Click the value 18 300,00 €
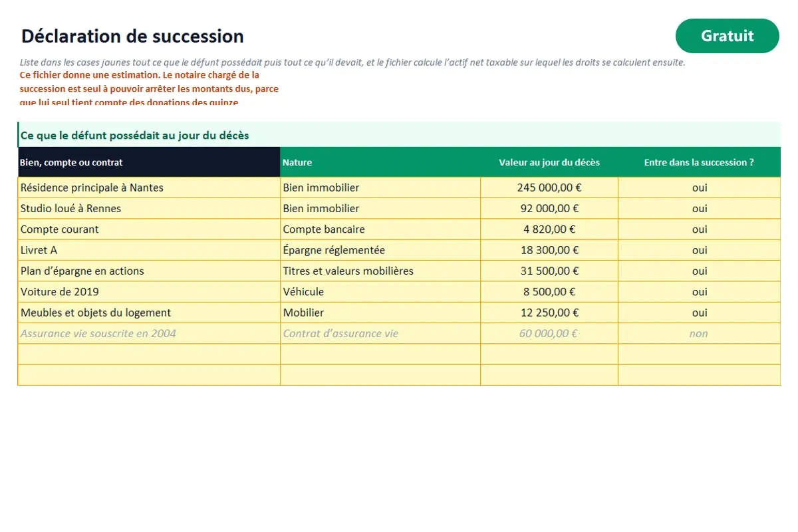This screenshot has height=532, width=798. pos(549,250)
